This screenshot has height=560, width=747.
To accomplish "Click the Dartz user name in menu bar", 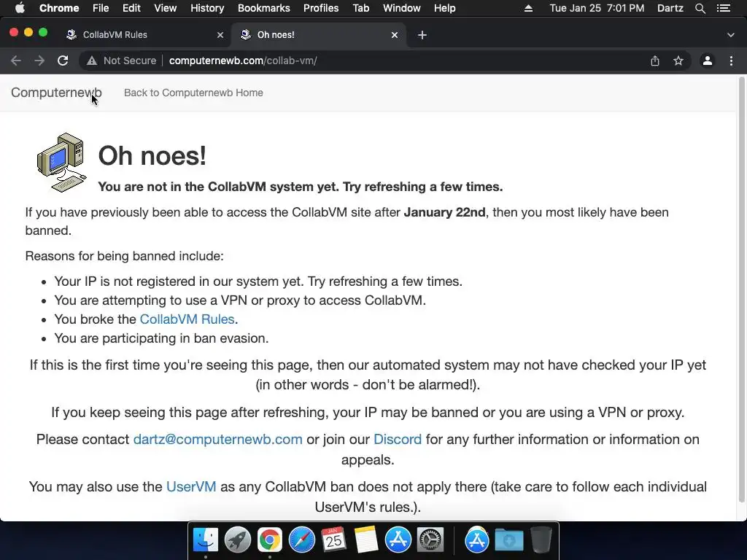I will tap(670, 8).
